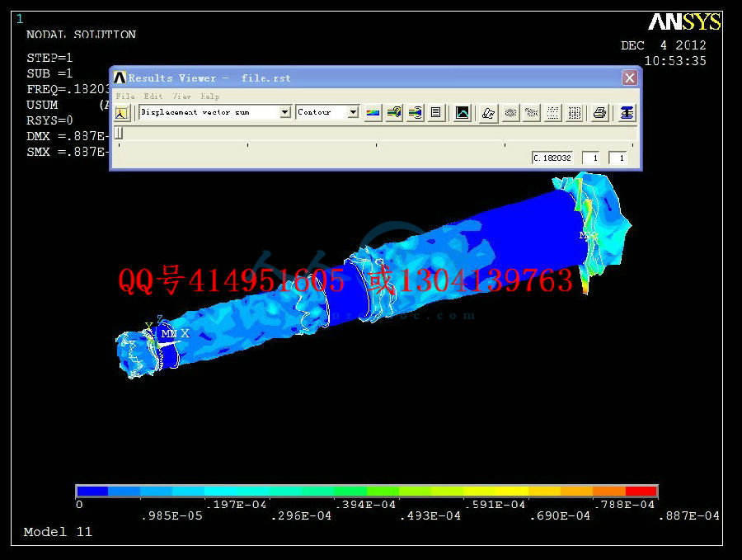Click the load step number field

(591, 158)
